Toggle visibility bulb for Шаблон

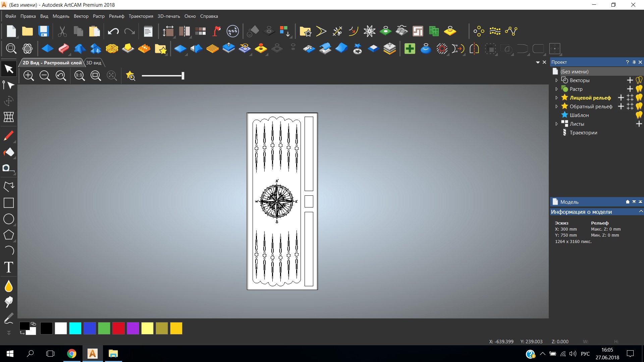[x=639, y=115]
